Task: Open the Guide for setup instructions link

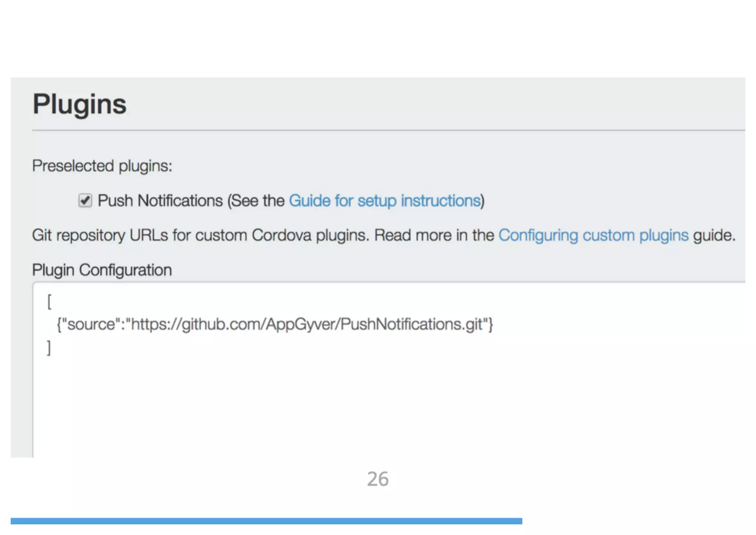Action: point(385,201)
